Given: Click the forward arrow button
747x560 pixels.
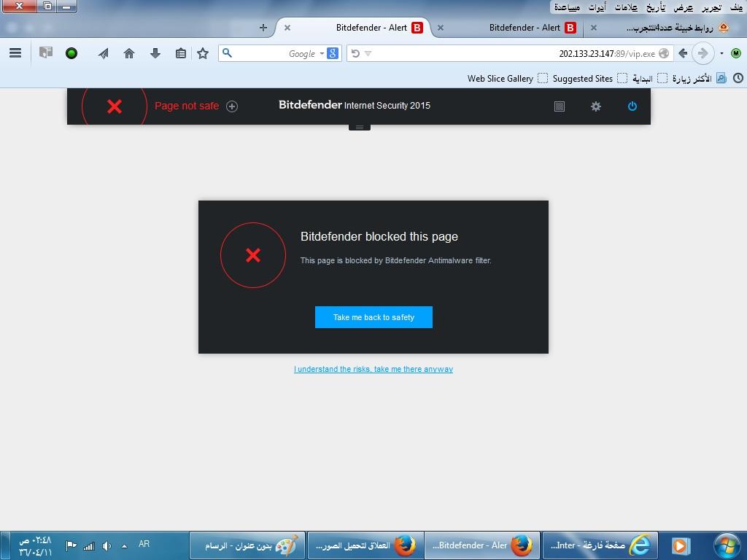Looking at the screenshot, I should click(x=703, y=53).
